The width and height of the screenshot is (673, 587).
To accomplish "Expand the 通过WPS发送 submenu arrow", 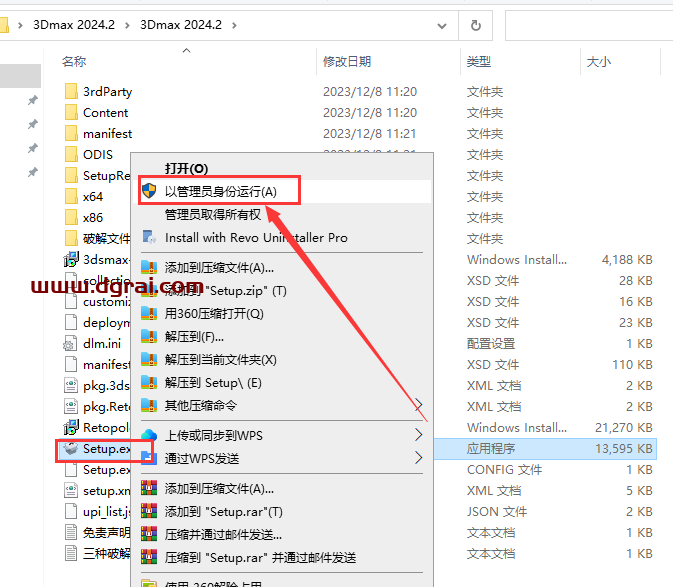I will coord(418,458).
